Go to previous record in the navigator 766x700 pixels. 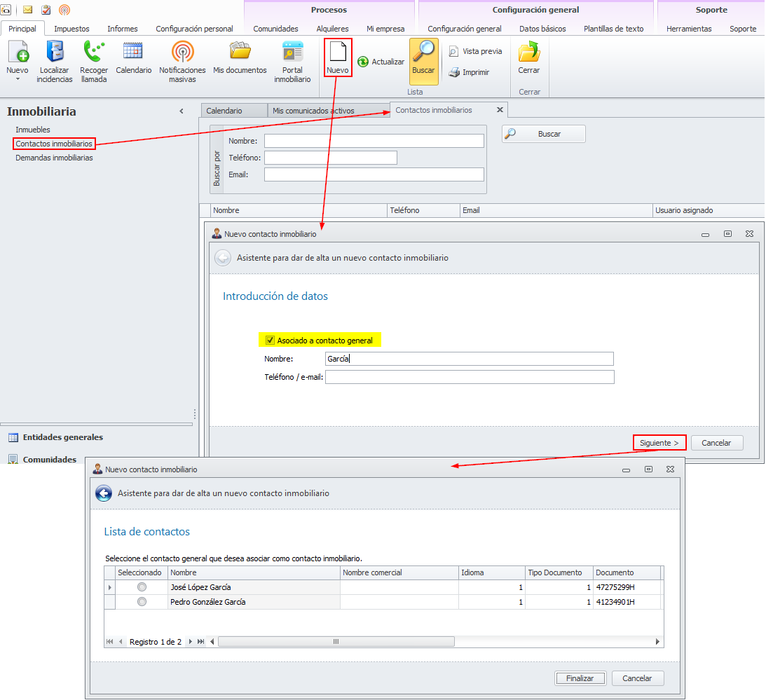(x=121, y=641)
